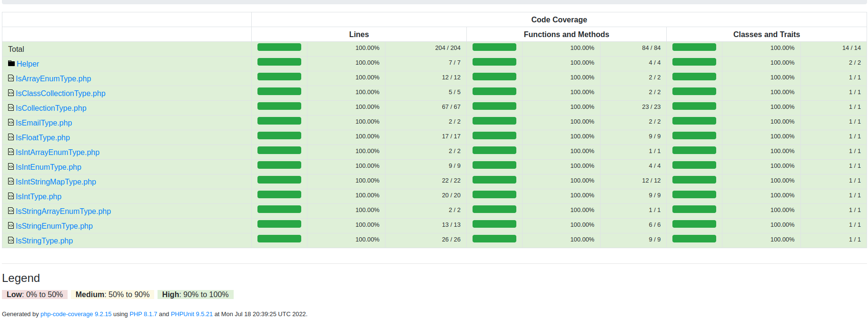Open IsStringEnumType.php coverage report

pyautogui.click(x=54, y=226)
